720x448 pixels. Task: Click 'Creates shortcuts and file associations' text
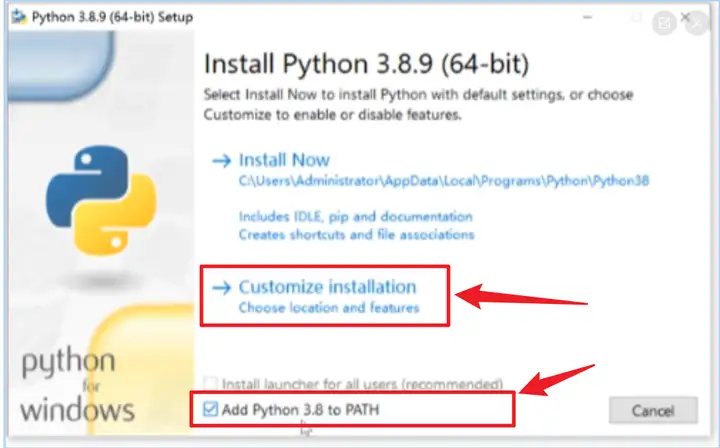[356, 235]
